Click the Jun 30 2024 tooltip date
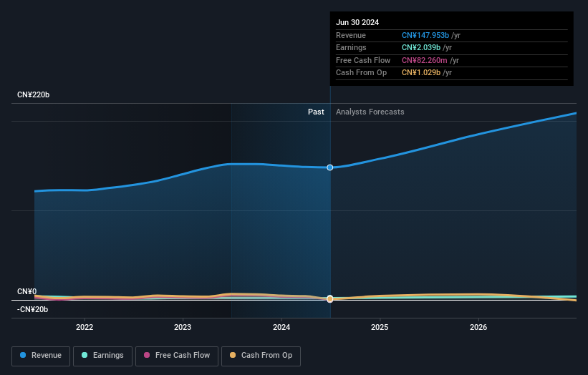 pyautogui.click(x=357, y=22)
